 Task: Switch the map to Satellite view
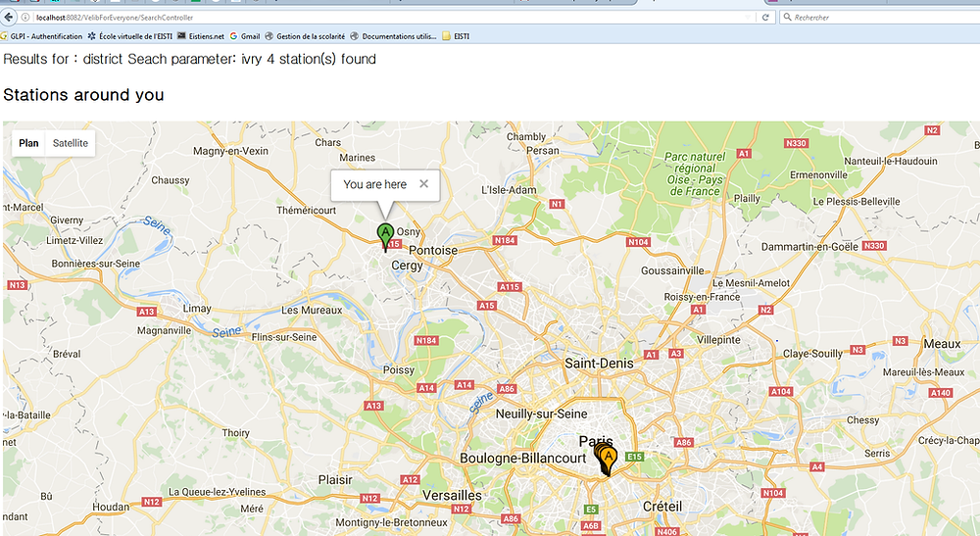tap(70, 143)
